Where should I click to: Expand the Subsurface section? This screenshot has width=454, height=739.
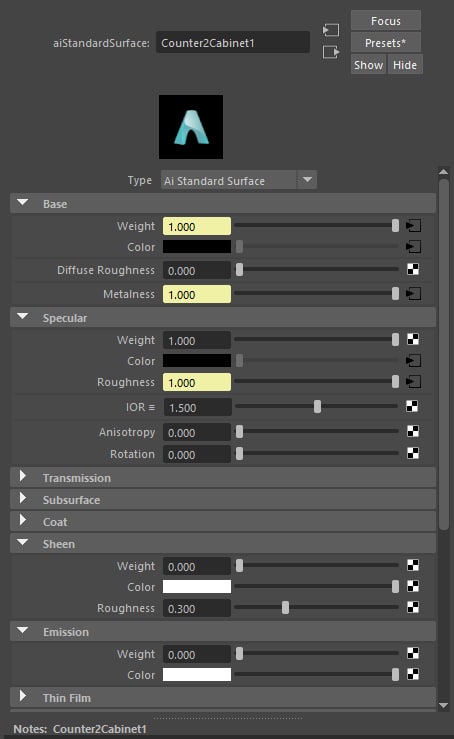point(22,499)
